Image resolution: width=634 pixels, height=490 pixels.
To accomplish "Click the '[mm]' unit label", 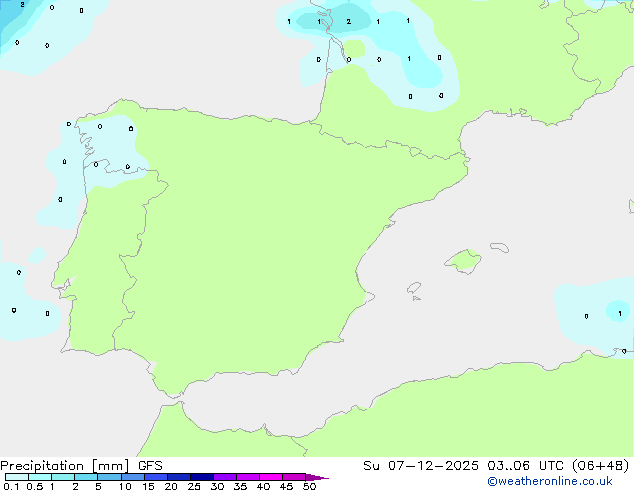I will click(x=110, y=466).
